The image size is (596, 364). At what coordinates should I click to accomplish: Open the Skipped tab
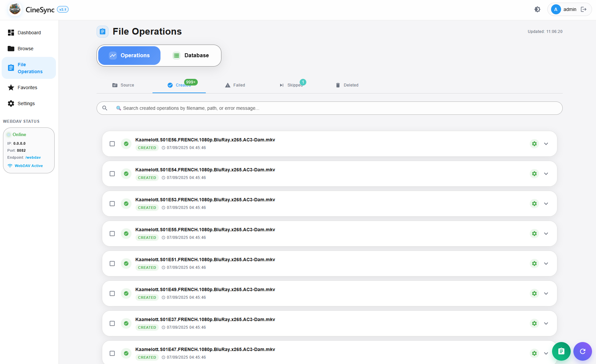coord(291,85)
